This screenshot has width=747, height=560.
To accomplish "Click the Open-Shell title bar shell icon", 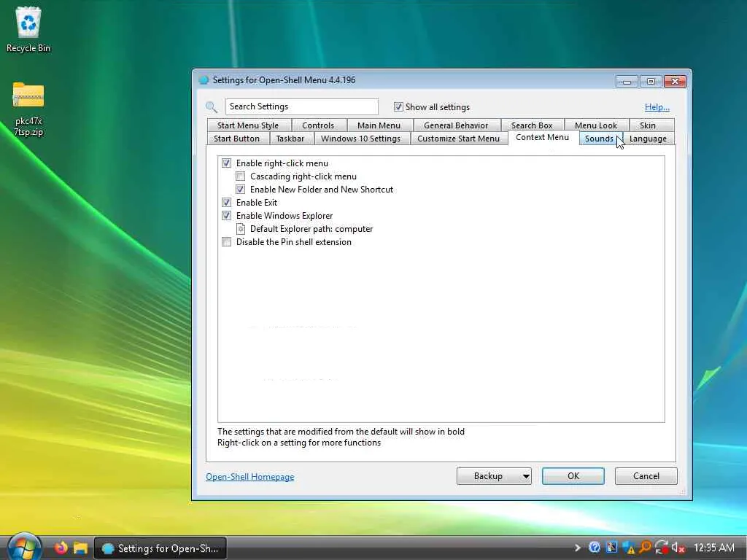I will tap(204, 80).
